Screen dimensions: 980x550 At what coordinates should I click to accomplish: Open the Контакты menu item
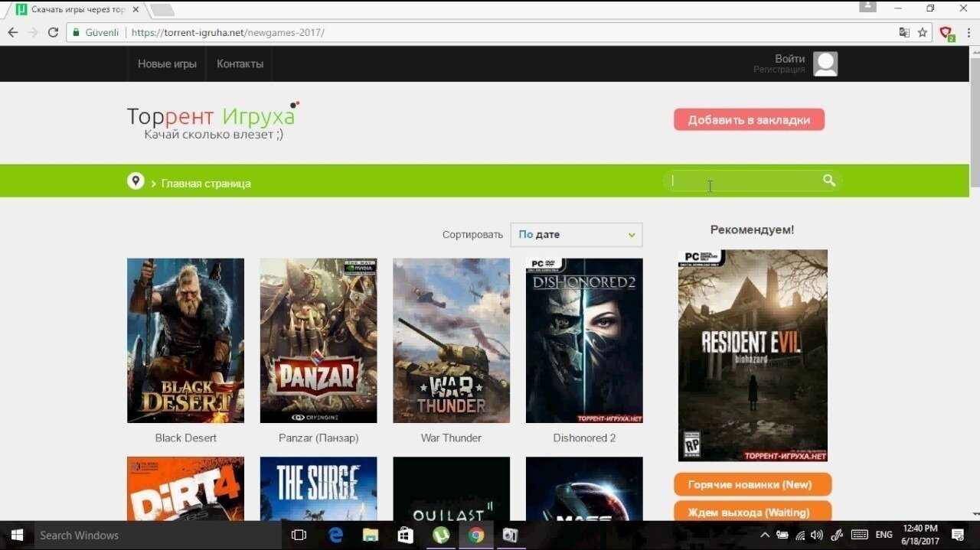click(x=240, y=64)
